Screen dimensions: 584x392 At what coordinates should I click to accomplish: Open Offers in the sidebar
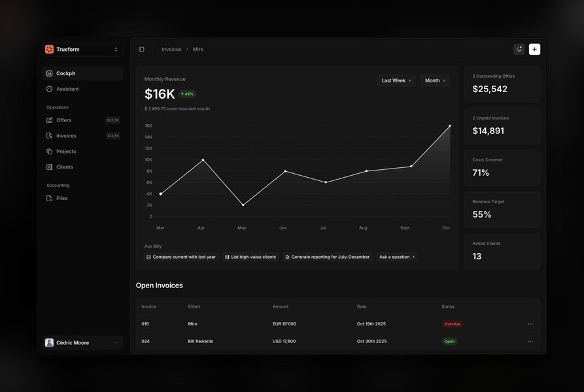[82, 120]
